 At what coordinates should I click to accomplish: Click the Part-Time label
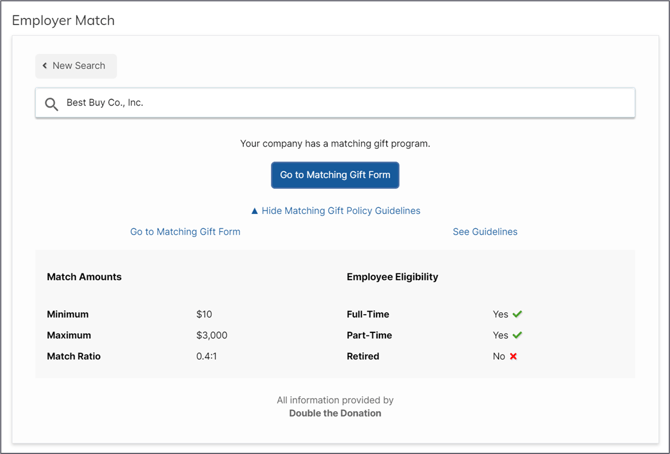(369, 335)
